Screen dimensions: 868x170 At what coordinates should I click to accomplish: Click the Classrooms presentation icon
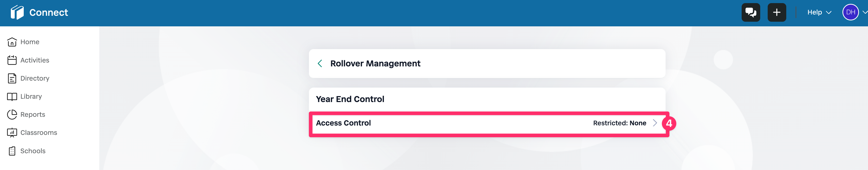click(x=12, y=133)
